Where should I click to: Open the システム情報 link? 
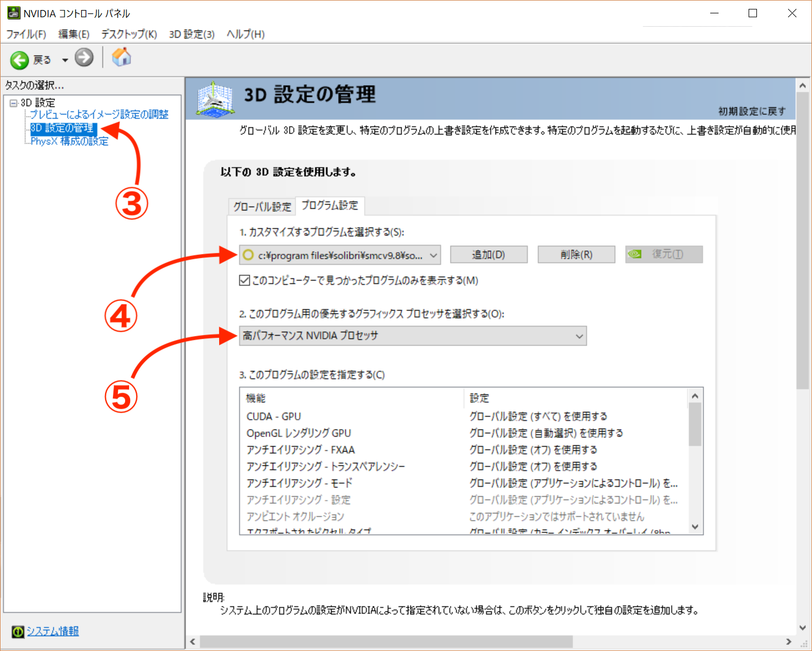click(x=53, y=631)
